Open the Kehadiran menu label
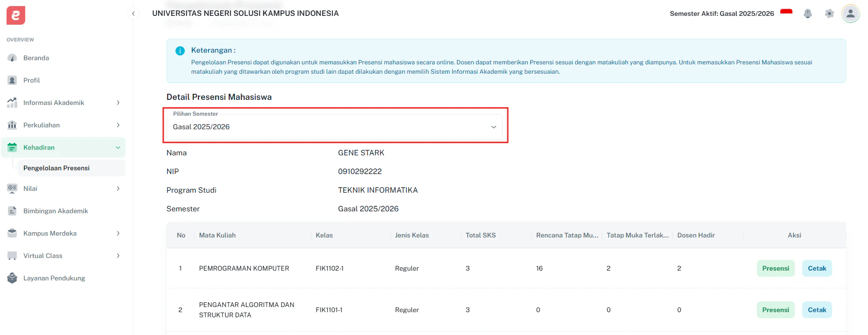Screen dimensions: 868x335 39,147
